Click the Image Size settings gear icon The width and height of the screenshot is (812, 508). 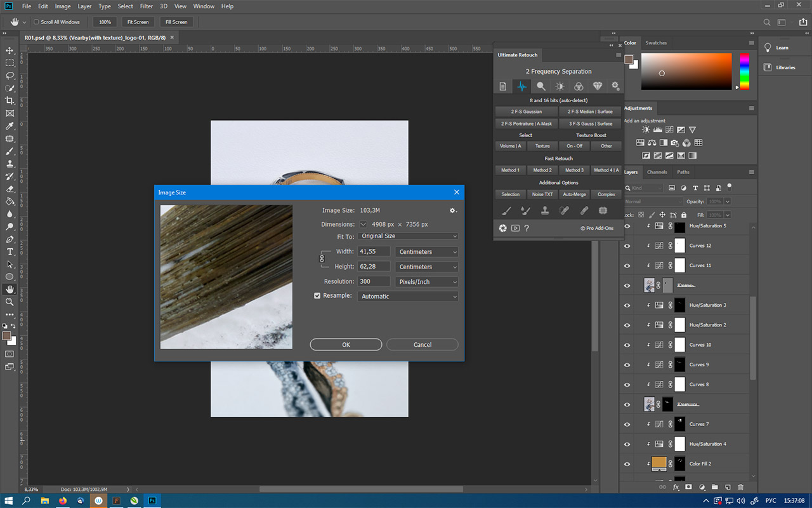pyautogui.click(x=453, y=211)
